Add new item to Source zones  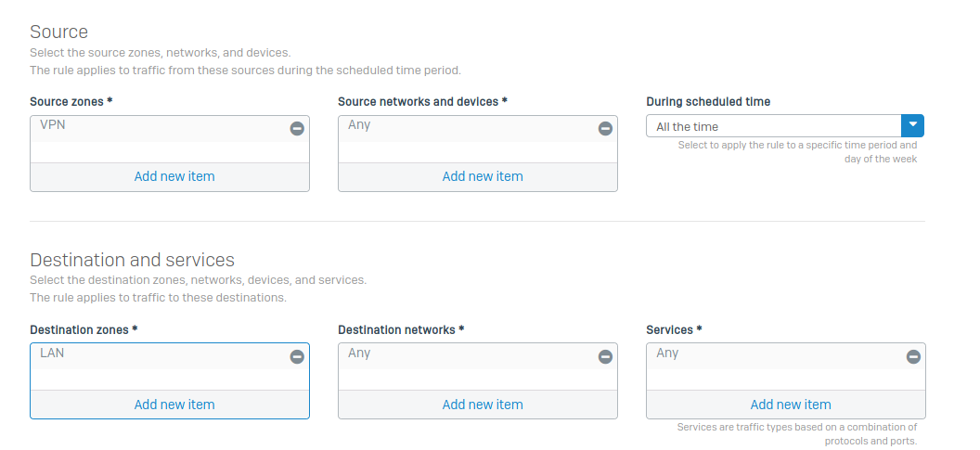174,176
